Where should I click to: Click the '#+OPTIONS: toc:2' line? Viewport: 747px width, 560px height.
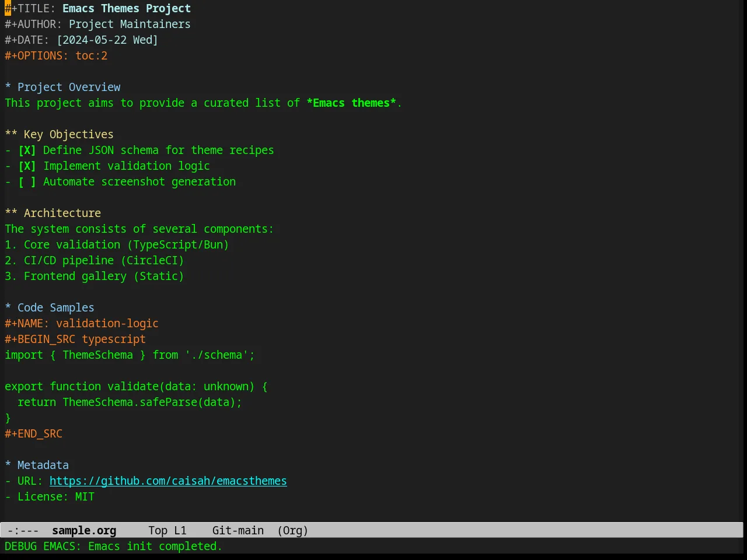point(56,55)
